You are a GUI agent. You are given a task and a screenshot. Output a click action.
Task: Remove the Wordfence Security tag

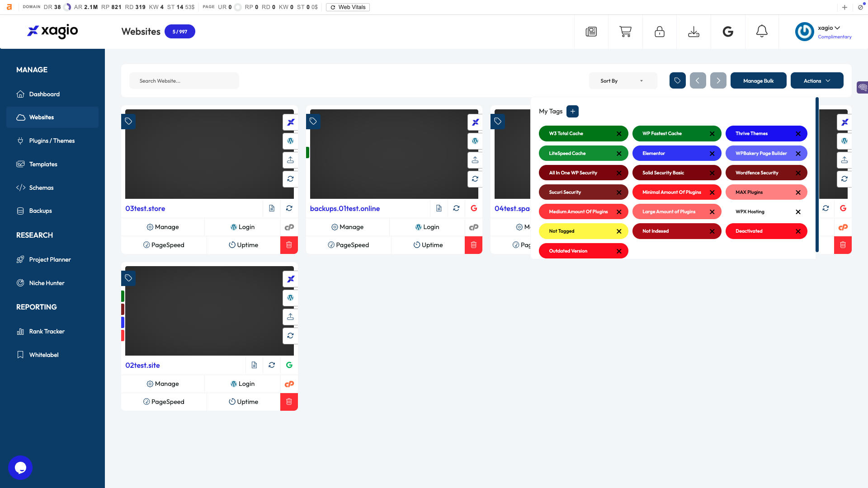pyautogui.click(x=798, y=173)
